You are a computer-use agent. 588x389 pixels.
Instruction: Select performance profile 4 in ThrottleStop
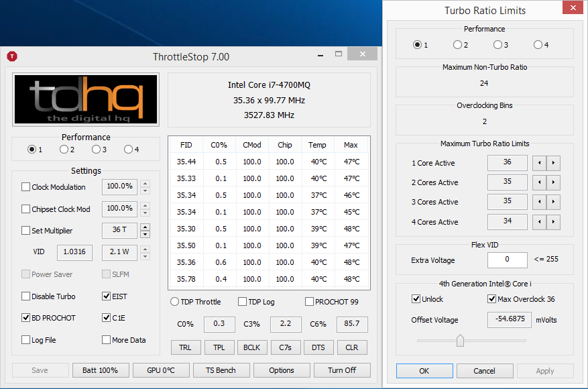click(x=128, y=150)
